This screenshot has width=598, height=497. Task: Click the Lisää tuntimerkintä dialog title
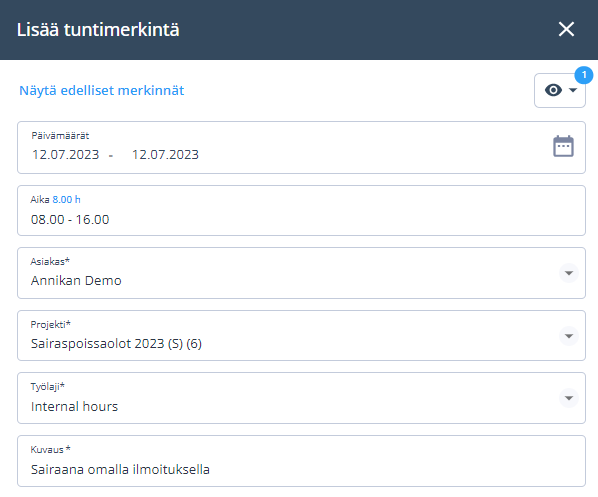pos(98,30)
